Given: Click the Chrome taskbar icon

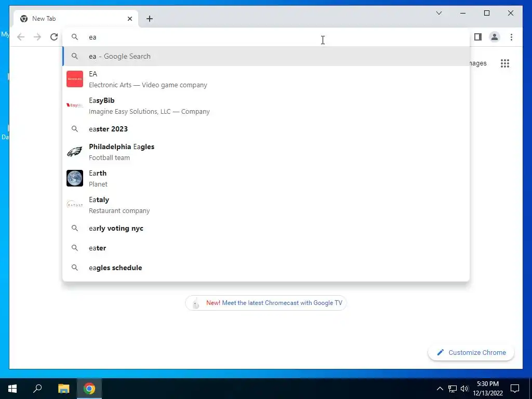Looking at the screenshot, I should [89, 389].
